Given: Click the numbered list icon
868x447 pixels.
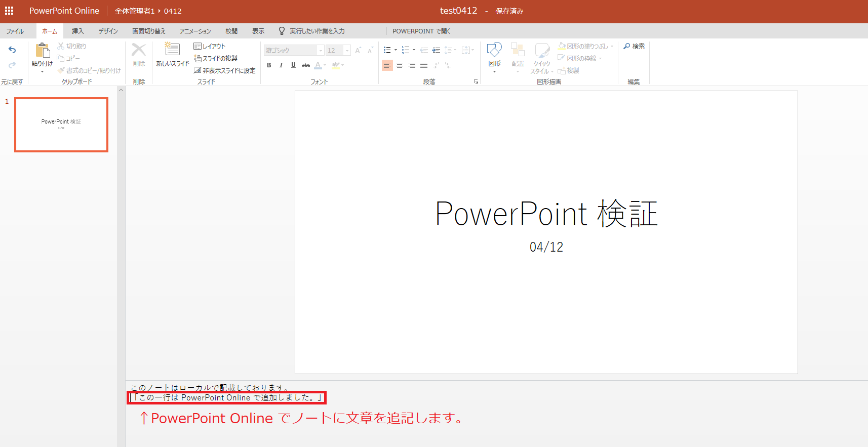Looking at the screenshot, I should coord(406,50).
